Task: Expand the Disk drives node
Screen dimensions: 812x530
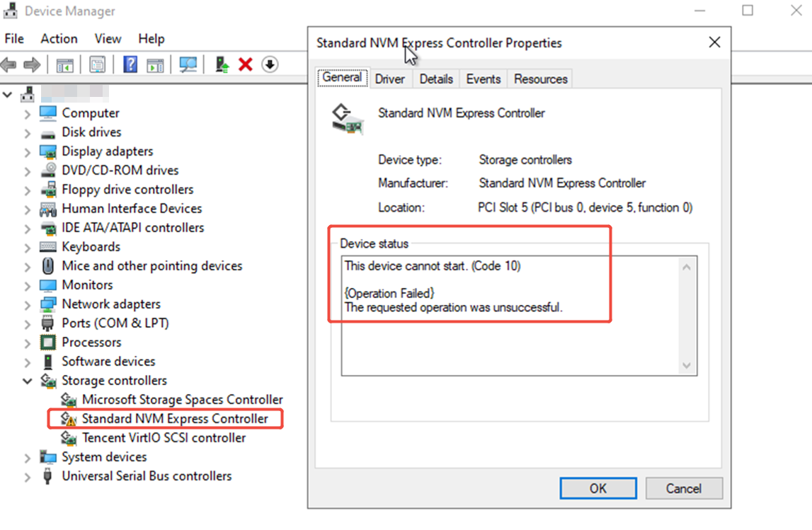Action: (28, 133)
